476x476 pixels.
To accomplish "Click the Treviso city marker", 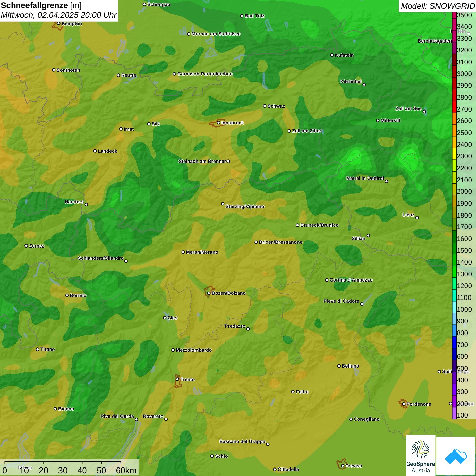I will tap(343, 466).
